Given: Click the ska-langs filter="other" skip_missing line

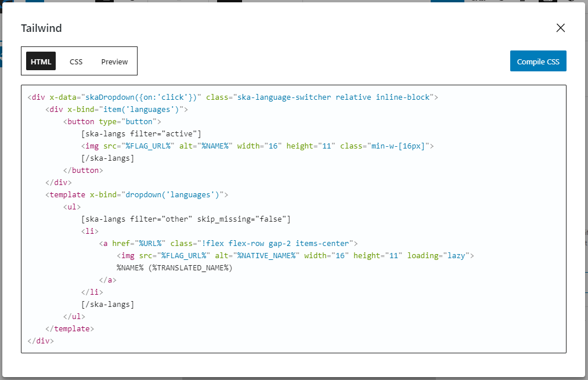Looking at the screenshot, I should (x=186, y=219).
